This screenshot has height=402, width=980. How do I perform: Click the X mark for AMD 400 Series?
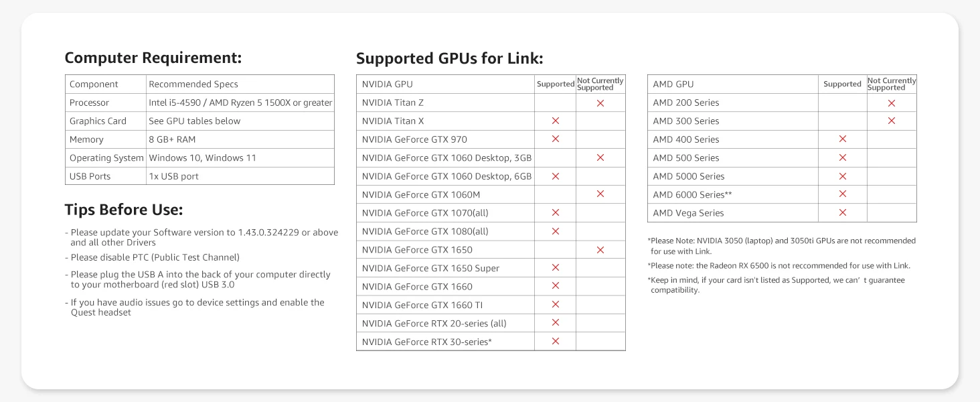coord(843,139)
